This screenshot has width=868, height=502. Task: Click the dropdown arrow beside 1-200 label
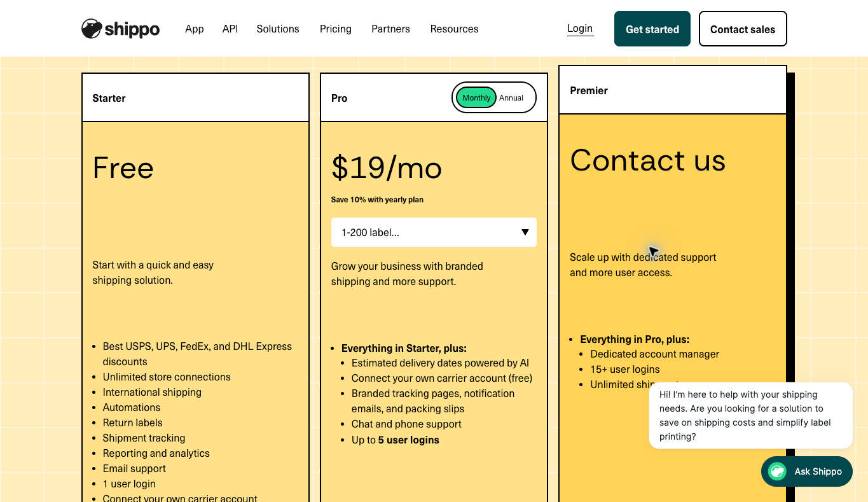(525, 232)
